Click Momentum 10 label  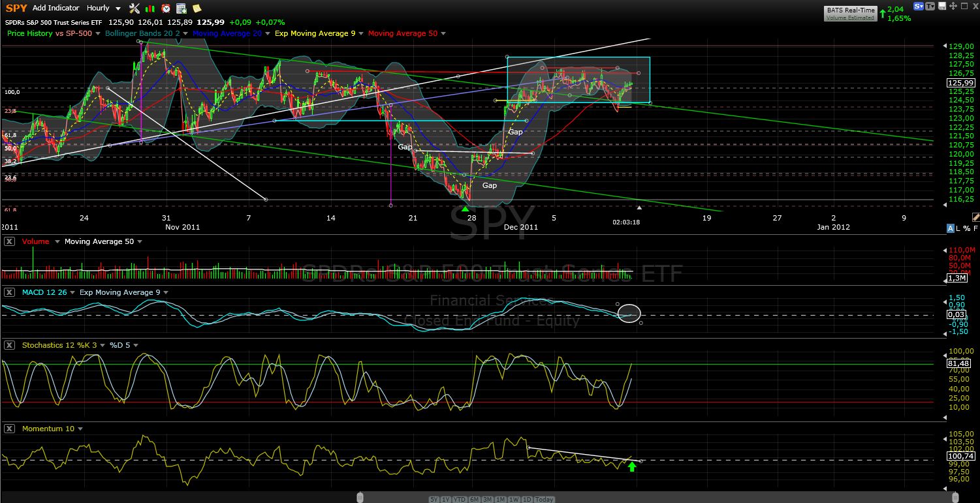pos(48,429)
